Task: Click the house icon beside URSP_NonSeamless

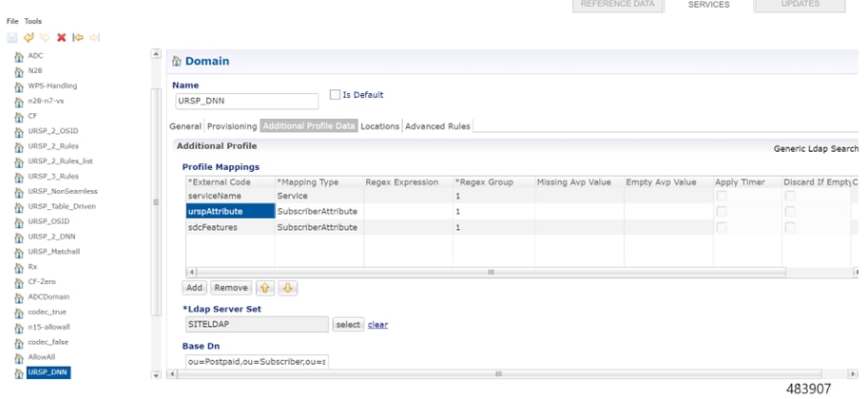Action: click(x=19, y=192)
